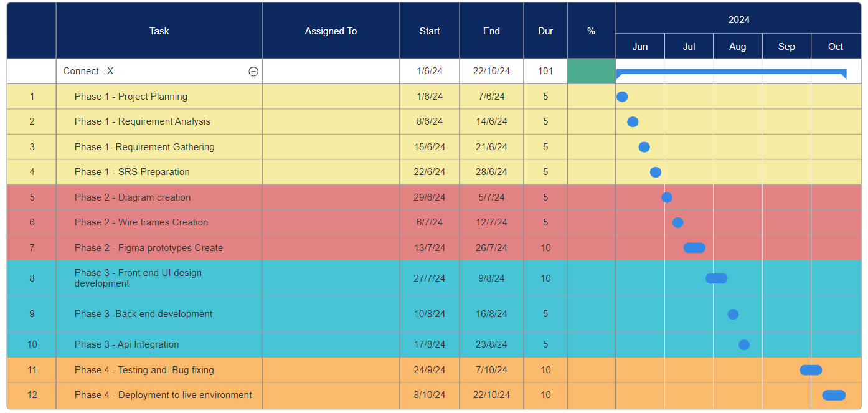
Task: Click the Wire frames Creation Gantt bar
Action: [677, 222]
